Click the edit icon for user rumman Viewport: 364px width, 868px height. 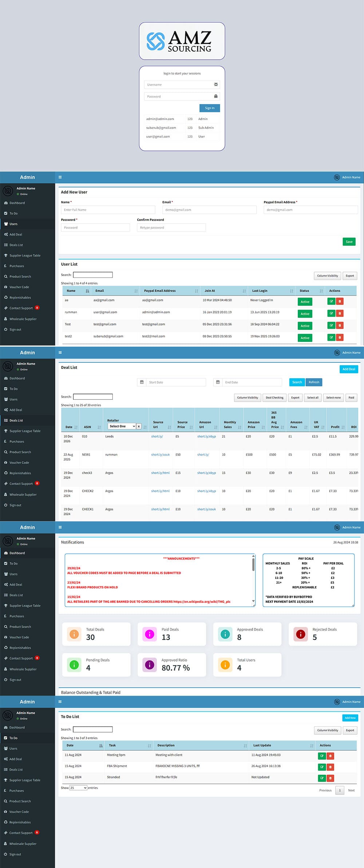click(331, 313)
